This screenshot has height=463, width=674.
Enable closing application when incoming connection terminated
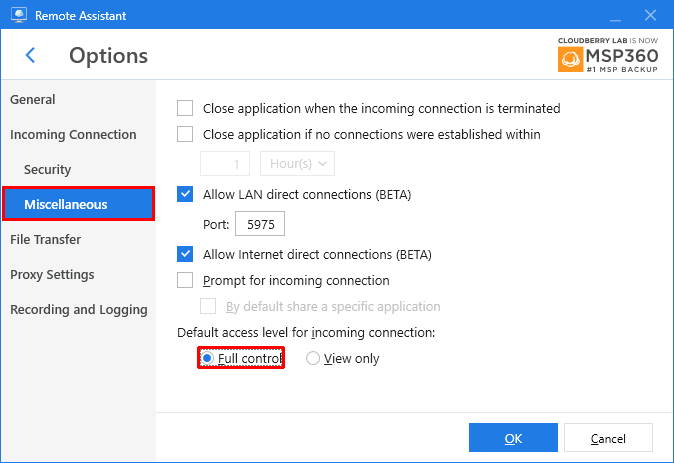185,108
